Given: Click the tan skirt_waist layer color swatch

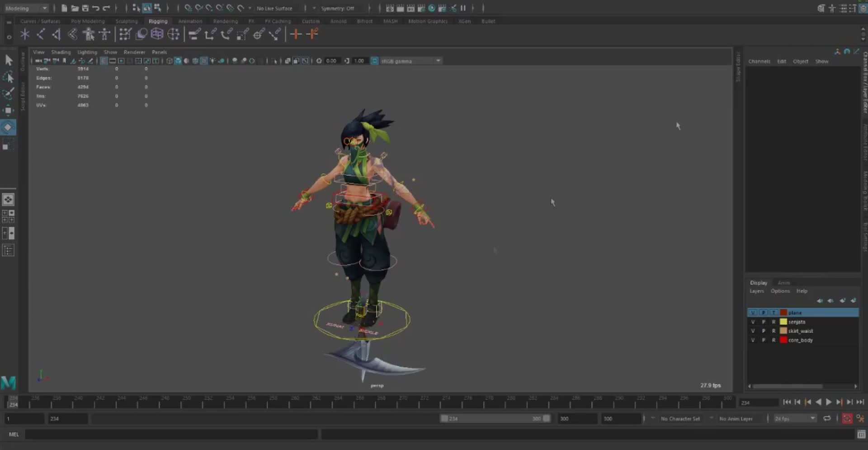Looking at the screenshot, I should (x=783, y=331).
